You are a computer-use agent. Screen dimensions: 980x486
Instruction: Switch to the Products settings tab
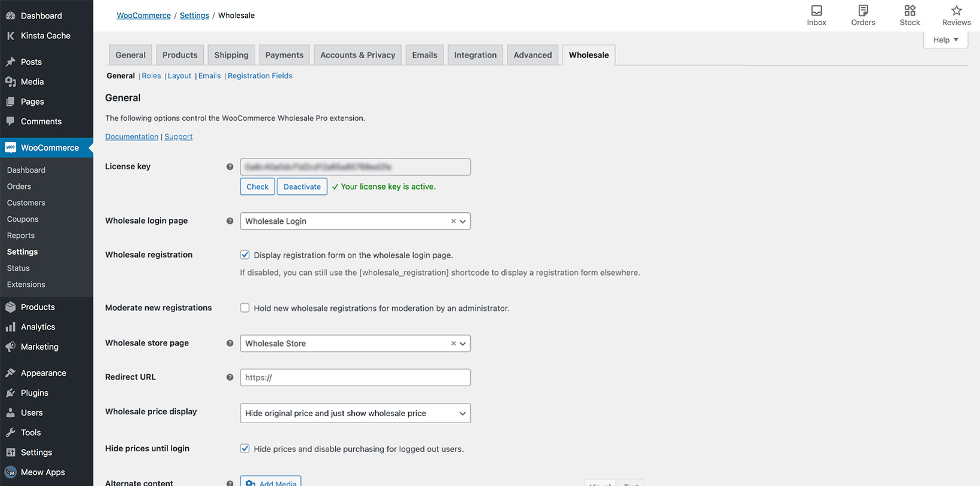180,55
